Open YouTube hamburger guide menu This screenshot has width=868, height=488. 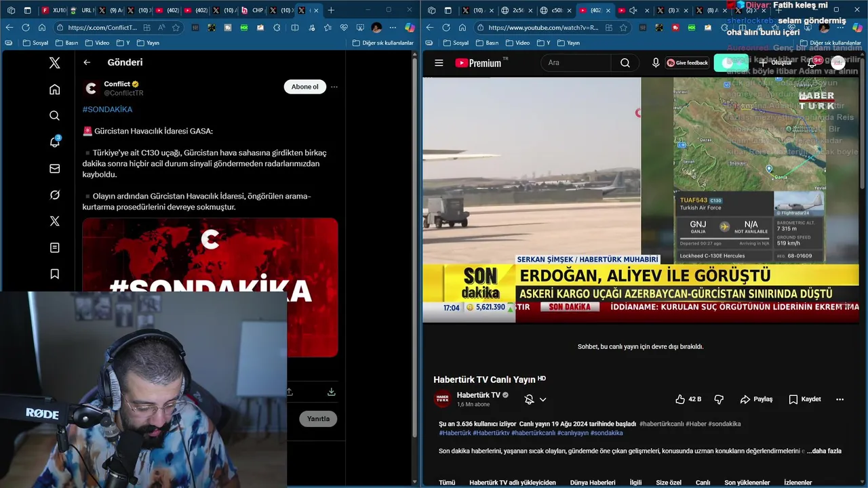(439, 63)
